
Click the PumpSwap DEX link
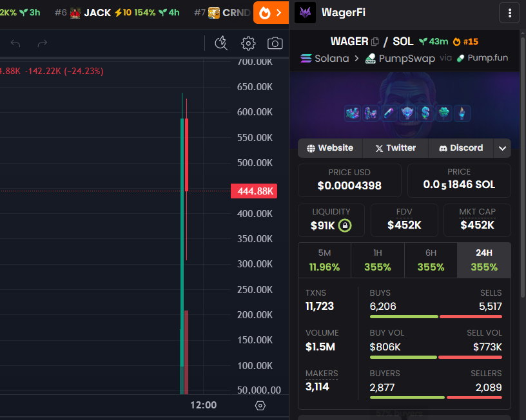[x=400, y=59]
